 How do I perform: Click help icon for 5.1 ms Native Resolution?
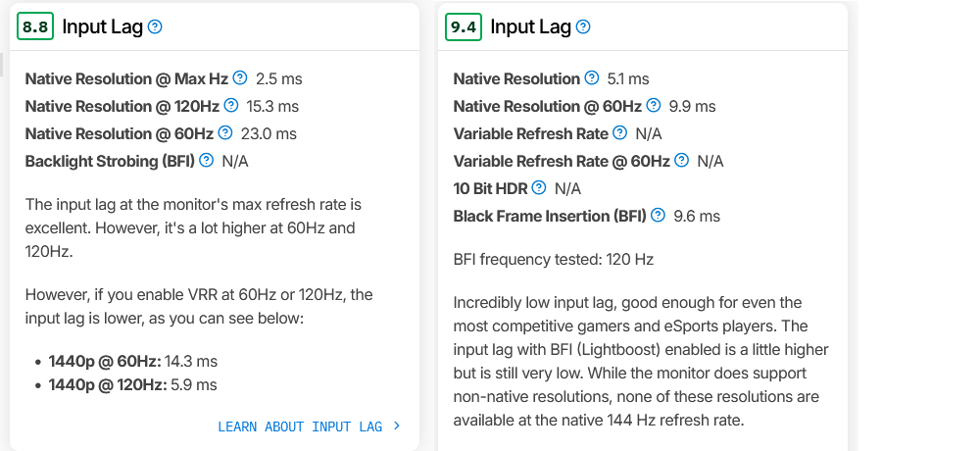(592, 77)
